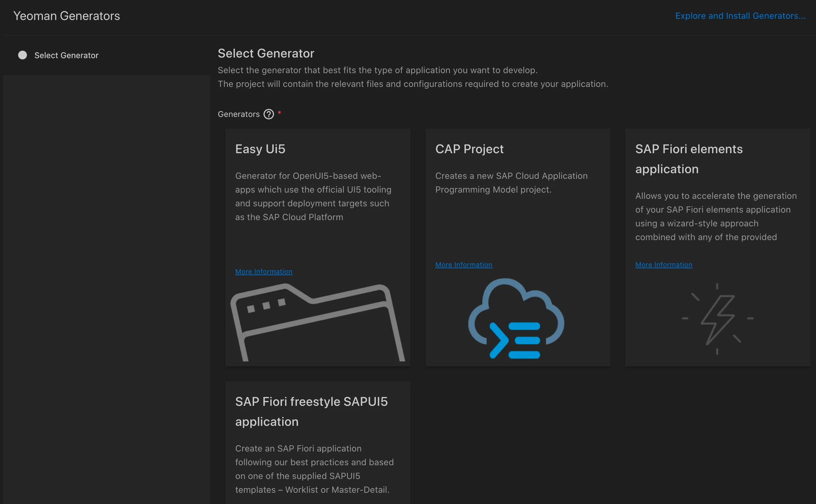Click the Fiori elements card description text
816x504 pixels.
point(716,216)
